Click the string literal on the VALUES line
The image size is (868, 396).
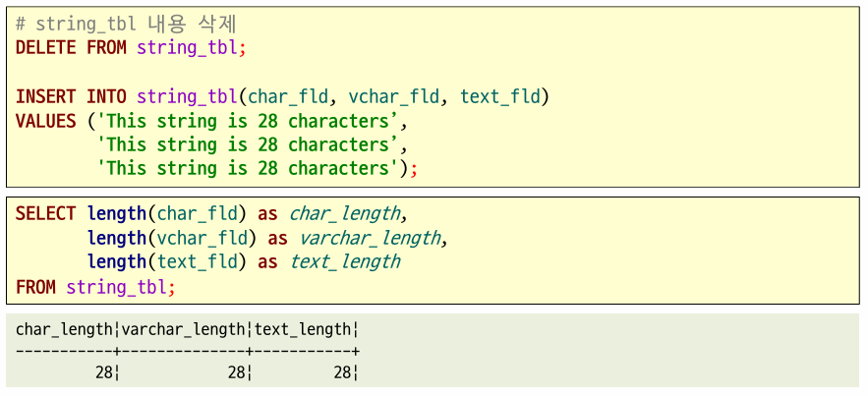(249, 121)
